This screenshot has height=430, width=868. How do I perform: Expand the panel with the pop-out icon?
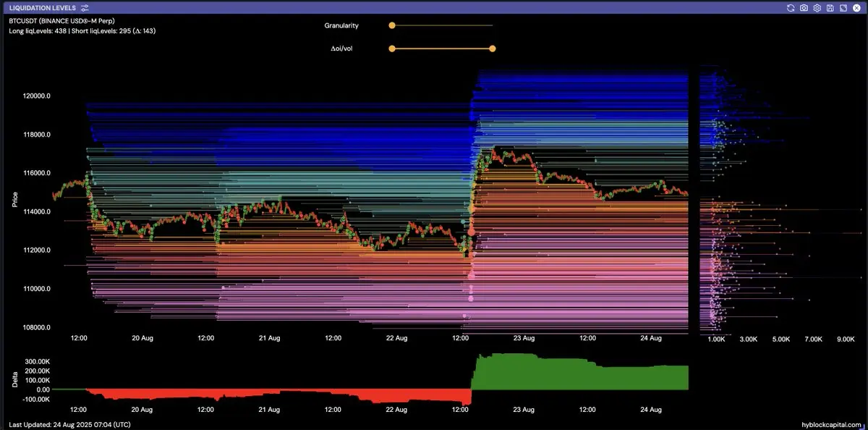tap(843, 8)
